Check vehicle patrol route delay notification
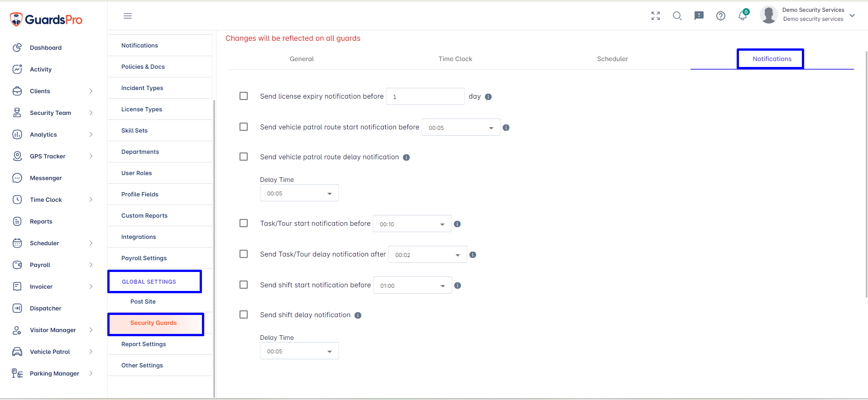 pyautogui.click(x=244, y=157)
